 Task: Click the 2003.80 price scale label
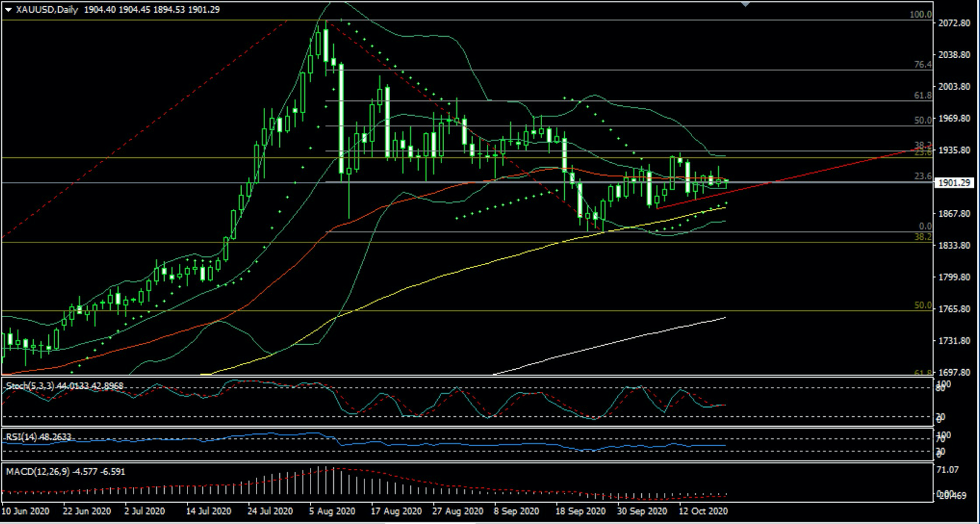pyautogui.click(x=954, y=87)
